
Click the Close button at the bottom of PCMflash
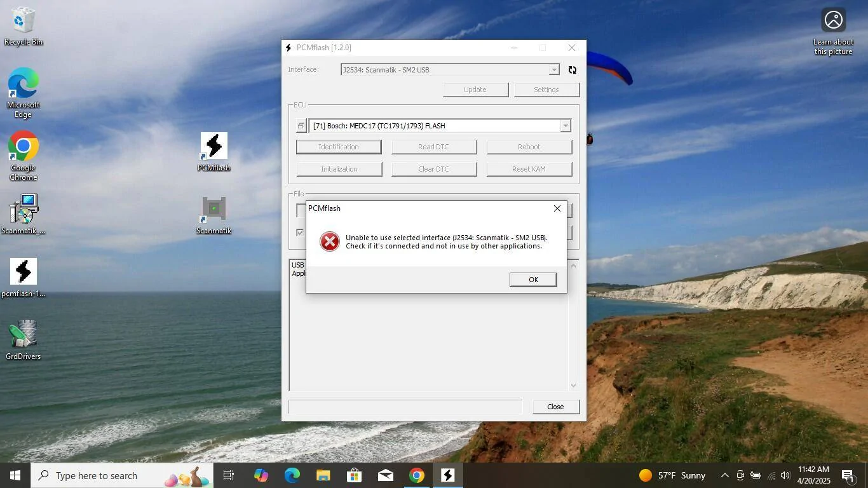coord(555,407)
